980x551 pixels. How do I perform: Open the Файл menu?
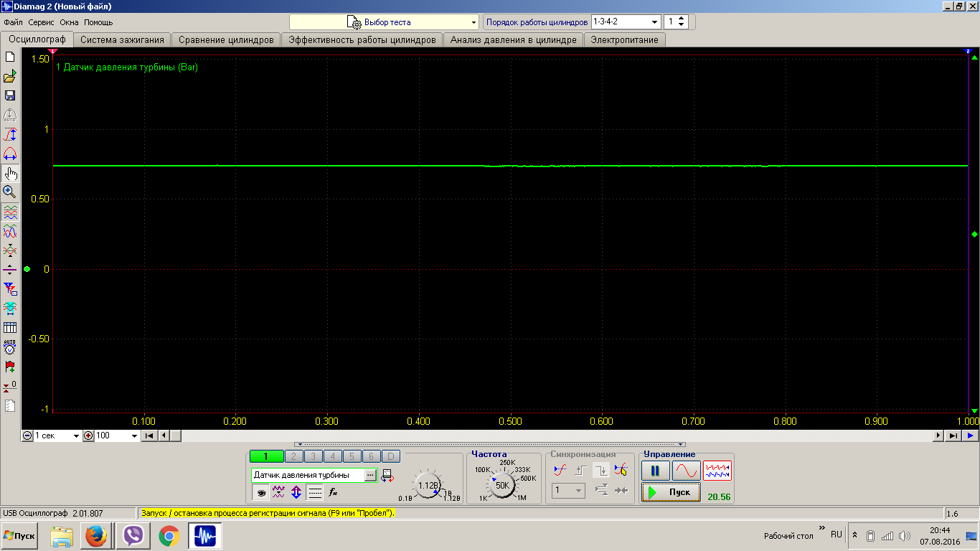click(x=13, y=22)
